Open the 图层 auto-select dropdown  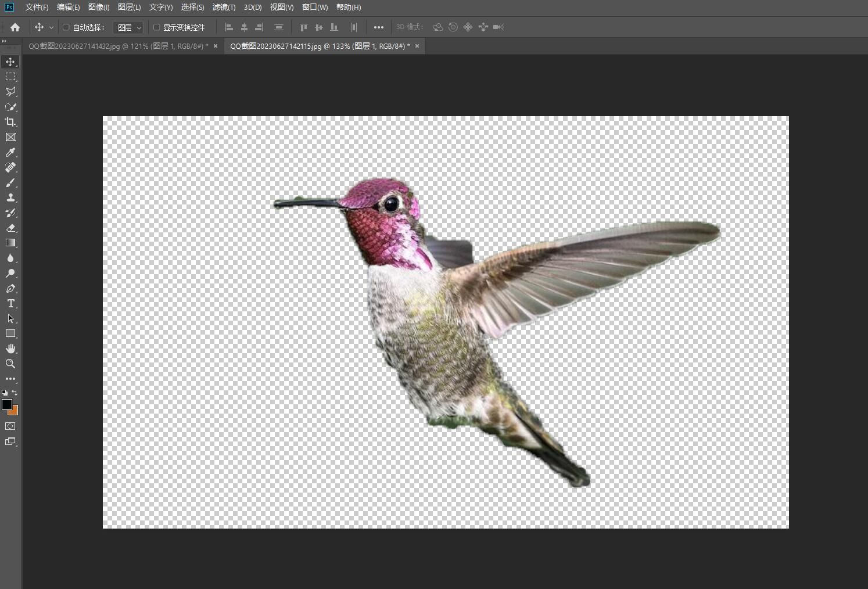point(128,27)
